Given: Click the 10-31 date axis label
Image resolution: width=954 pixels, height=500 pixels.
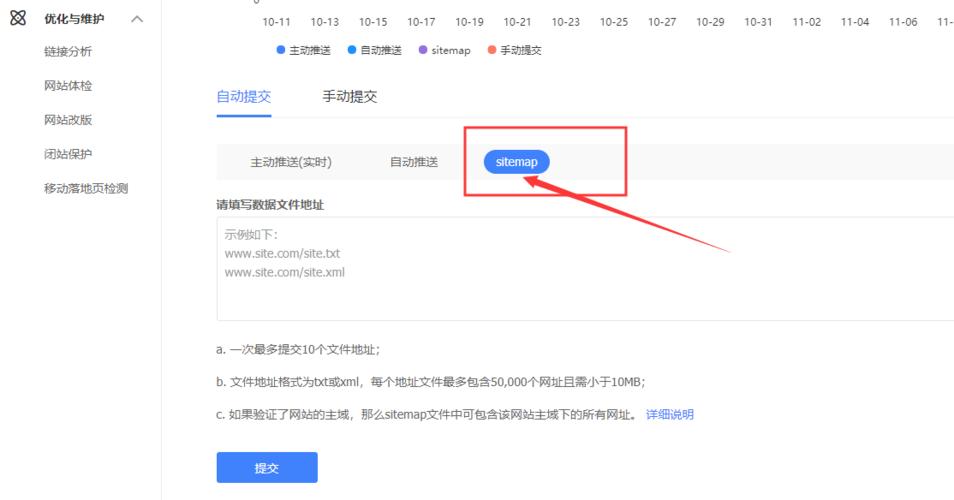Looking at the screenshot, I should click(758, 22).
